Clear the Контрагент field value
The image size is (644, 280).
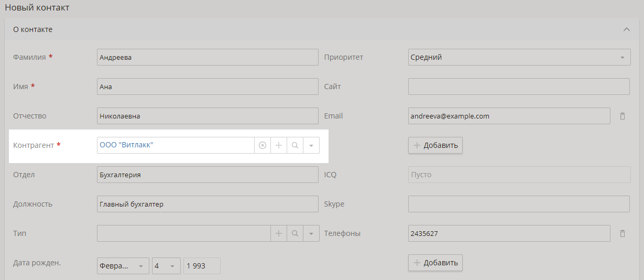[263, 145]
